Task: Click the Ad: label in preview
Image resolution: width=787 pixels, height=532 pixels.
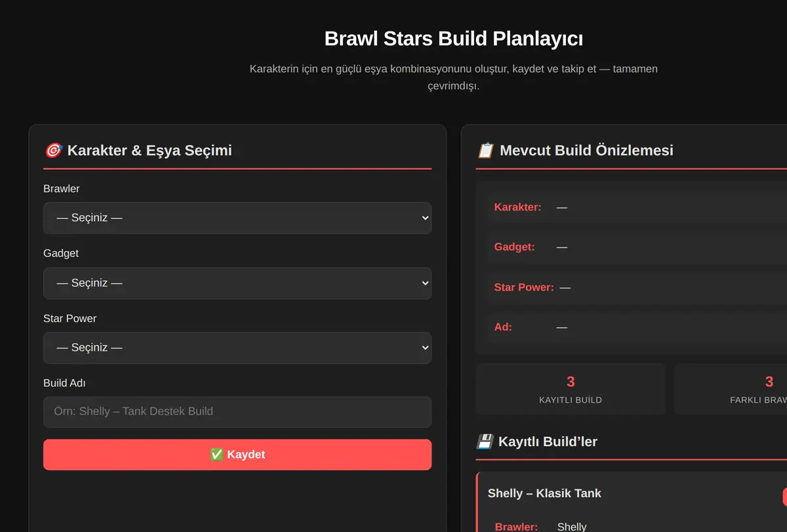Action: (x=503, y=327)
